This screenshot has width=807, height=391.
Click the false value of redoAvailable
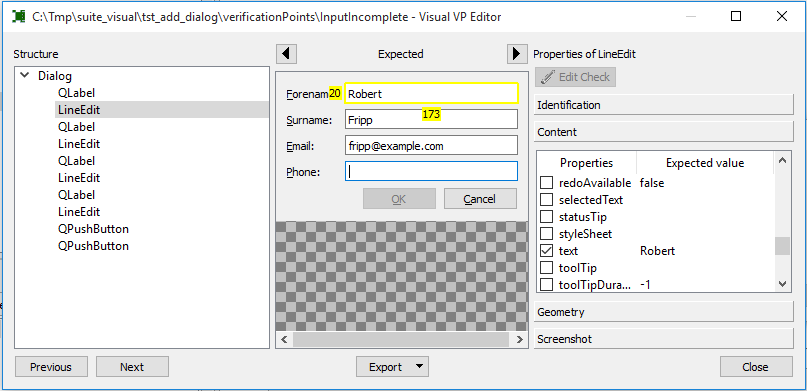[x=652, y=183]
